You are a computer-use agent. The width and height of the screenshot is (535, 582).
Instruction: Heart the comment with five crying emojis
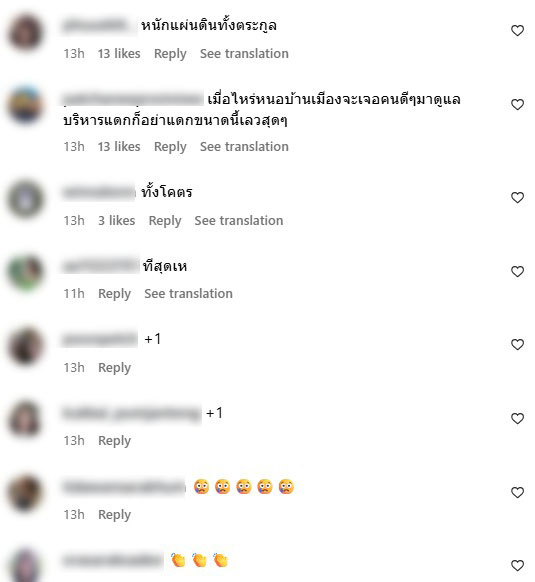click(x=517, y=492)
